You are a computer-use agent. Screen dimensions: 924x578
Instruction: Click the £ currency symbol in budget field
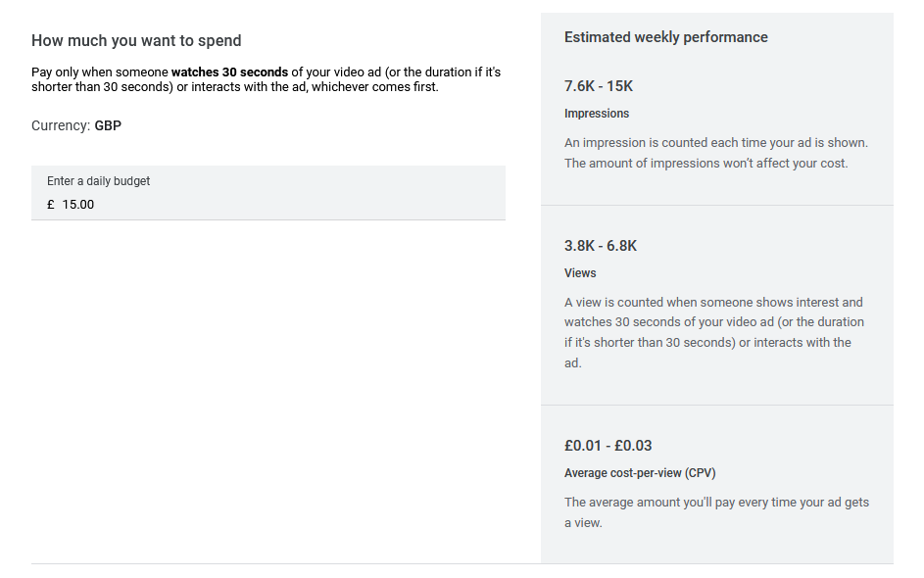coord(51,205)
